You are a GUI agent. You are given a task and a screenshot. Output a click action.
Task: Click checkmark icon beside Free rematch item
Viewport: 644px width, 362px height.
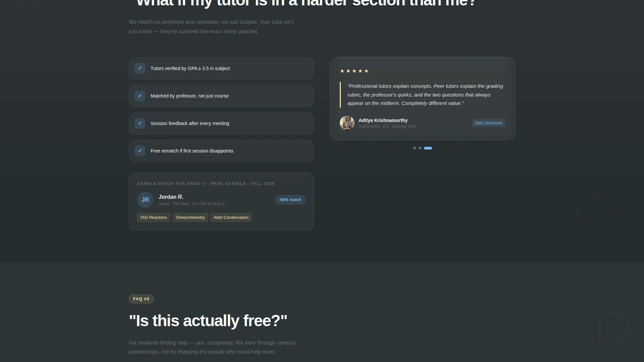[x=140, y=151]
